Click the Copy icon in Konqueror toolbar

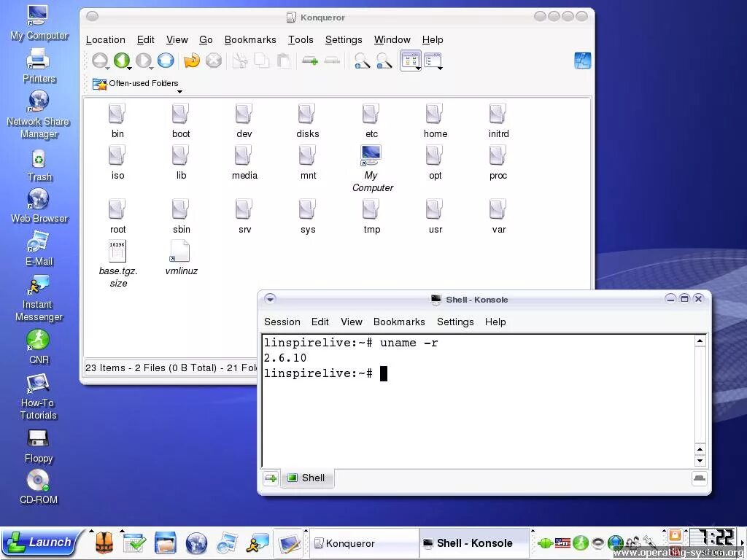pos(262,61)
